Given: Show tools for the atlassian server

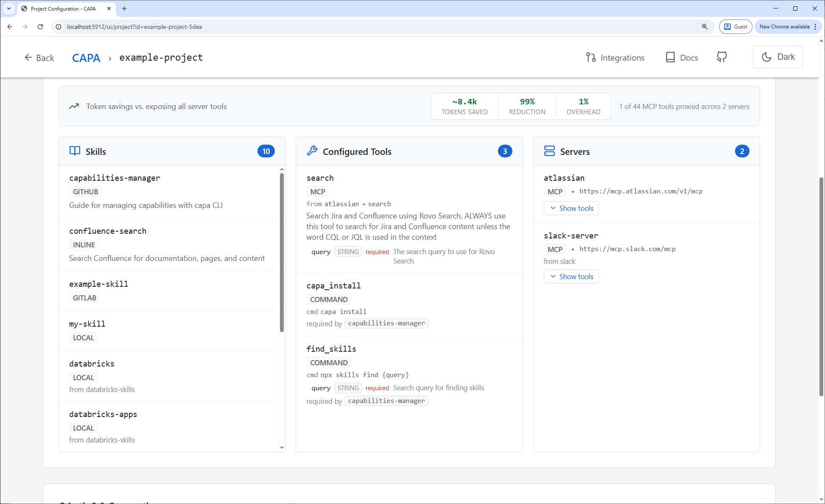Looking at the screenshot, I should tap(571, 208).
